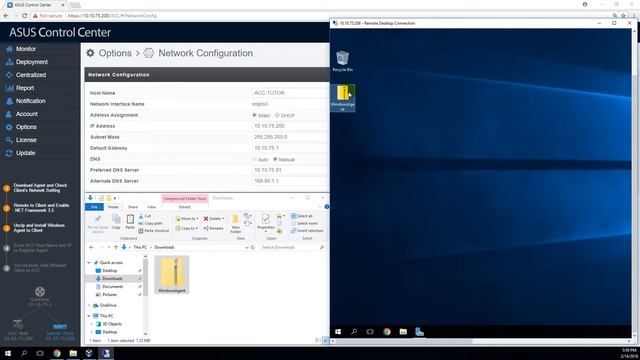
Task: Open the host Windows Start menu
Action: point(8,353)
